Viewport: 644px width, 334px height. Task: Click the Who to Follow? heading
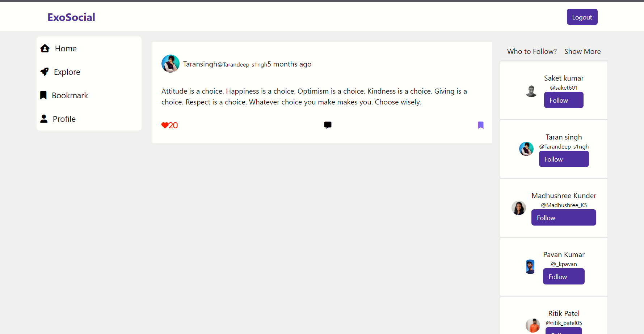[532, 51]
